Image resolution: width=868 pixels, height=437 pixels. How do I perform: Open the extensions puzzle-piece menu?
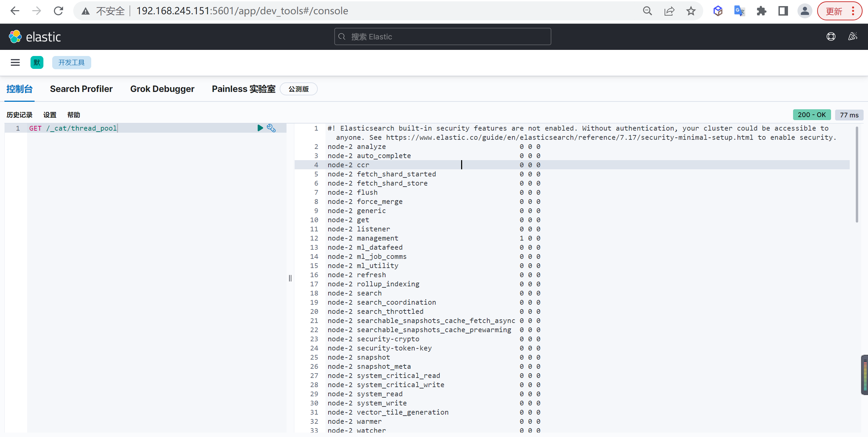tap(761, 11)
